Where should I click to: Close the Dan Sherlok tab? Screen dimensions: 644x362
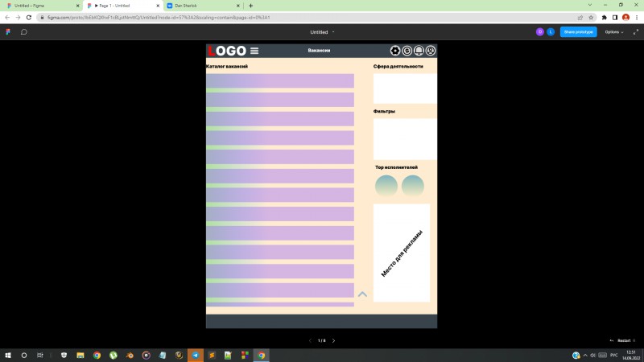point(237,6)
